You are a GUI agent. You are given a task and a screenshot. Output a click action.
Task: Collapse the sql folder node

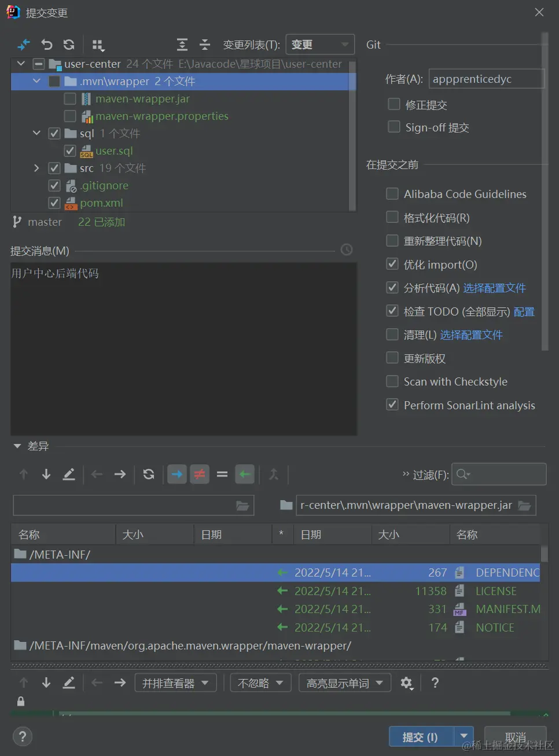(36, 133)
